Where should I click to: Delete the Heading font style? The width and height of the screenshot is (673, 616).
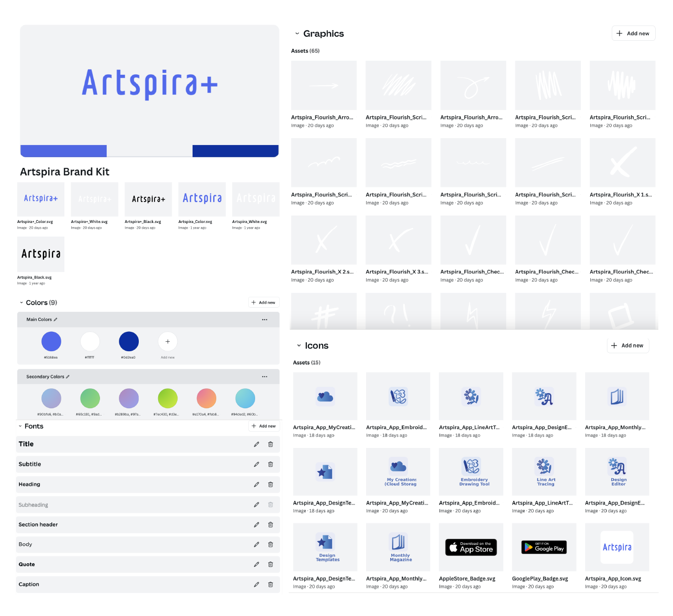pos(270,485)
